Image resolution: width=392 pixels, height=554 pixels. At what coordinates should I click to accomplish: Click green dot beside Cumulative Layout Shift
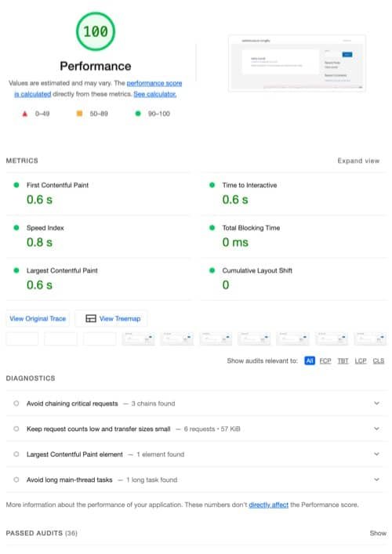pos(212,270)
